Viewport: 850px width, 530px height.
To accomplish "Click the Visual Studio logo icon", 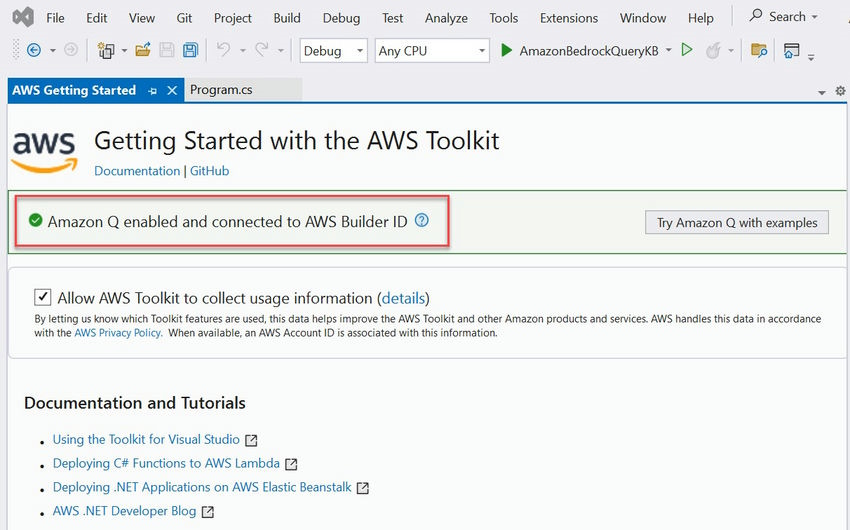I will point(23,18).
